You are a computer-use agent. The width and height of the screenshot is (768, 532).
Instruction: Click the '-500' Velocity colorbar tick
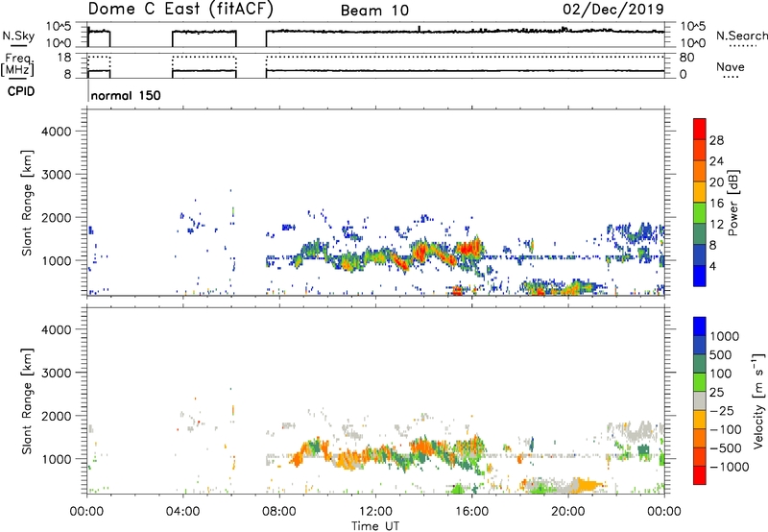(x=726, y=448)
